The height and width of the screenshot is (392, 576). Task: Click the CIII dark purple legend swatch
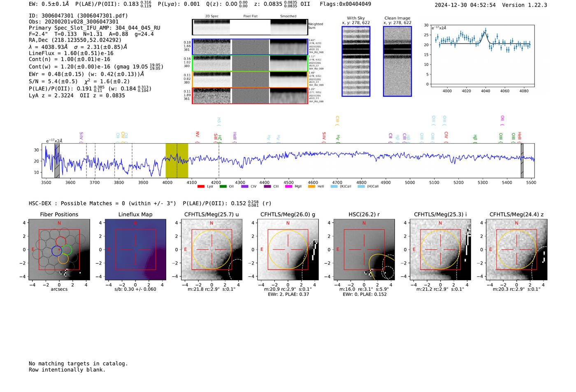tap(267, 187)
